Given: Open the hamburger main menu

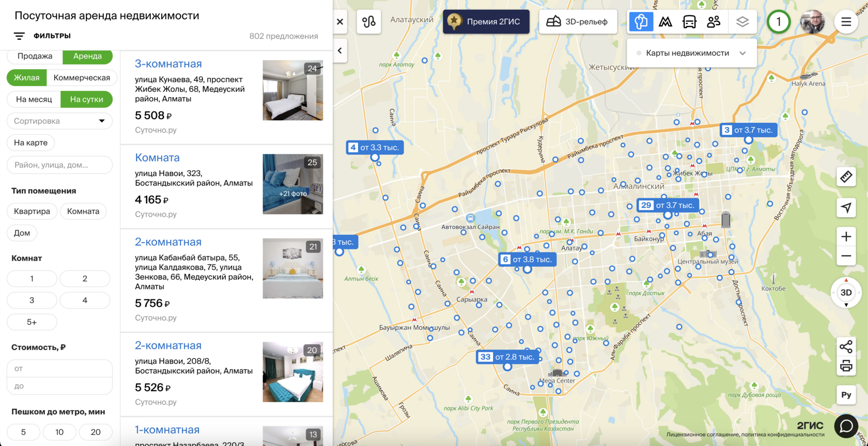Looking at the screenshot, I should (846, 22).
